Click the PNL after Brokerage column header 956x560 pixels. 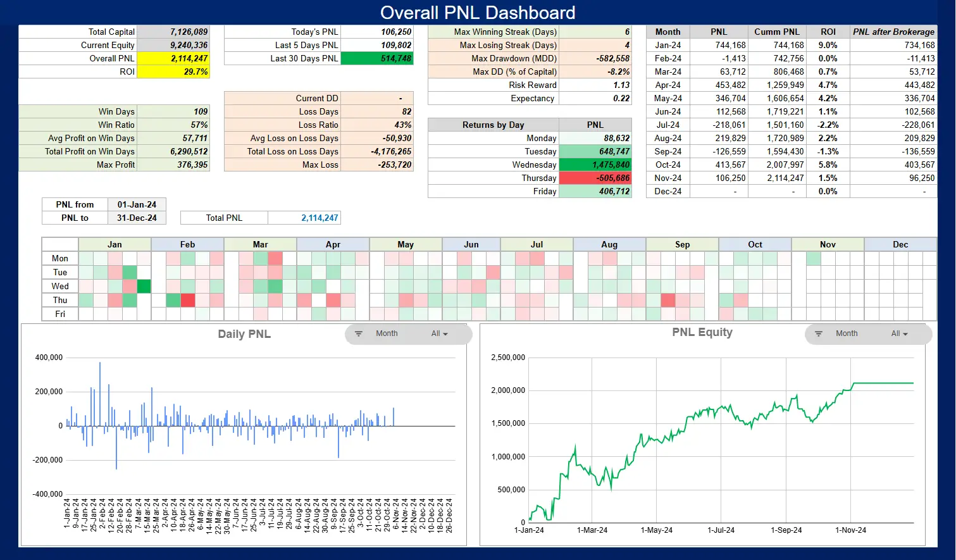893,32
